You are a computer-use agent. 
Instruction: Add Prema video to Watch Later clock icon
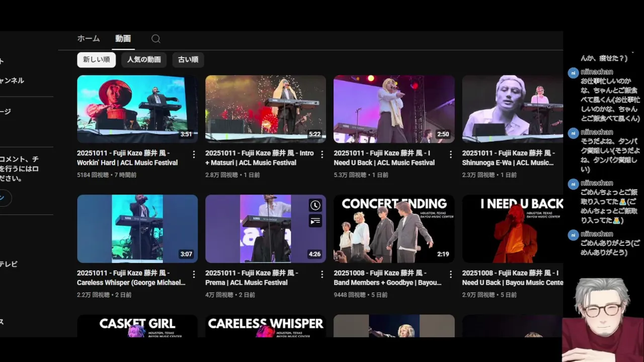pyautogui.click(x=315, y=205)
